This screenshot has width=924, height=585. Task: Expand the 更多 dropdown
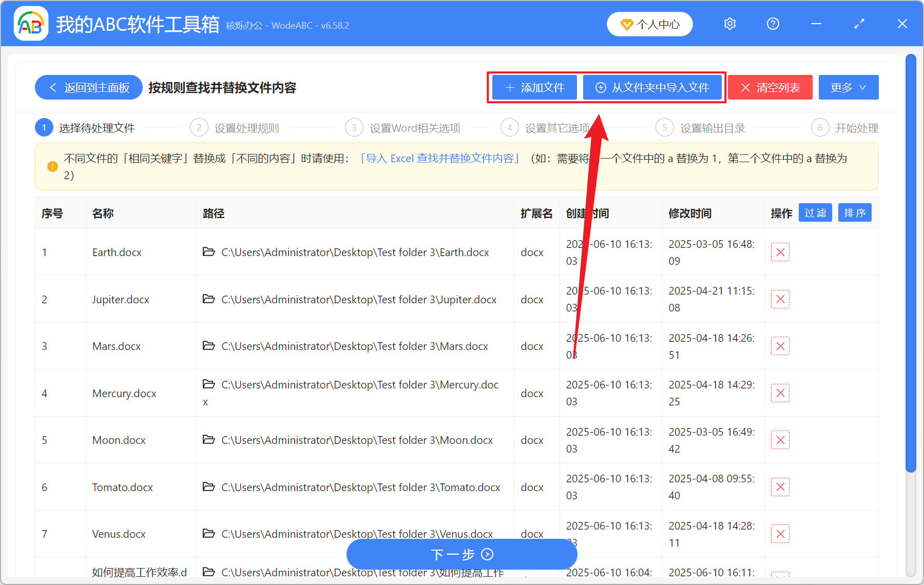(x=848, y=87)
